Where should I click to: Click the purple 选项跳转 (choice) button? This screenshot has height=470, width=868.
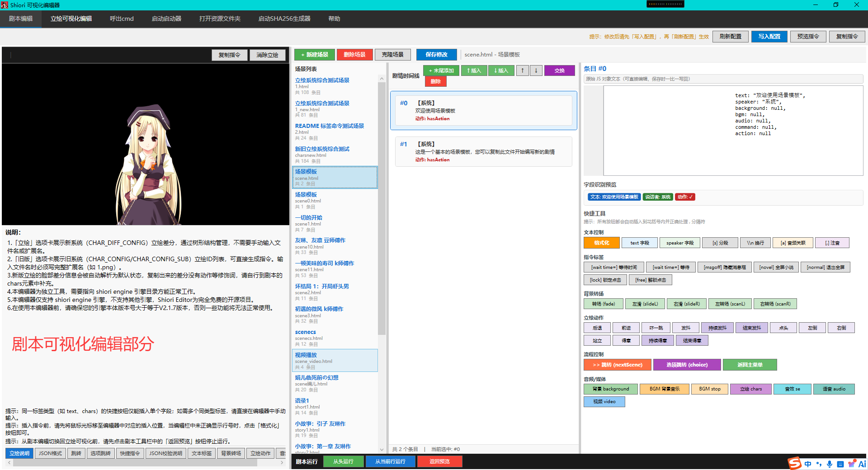[x=687, y=365]
